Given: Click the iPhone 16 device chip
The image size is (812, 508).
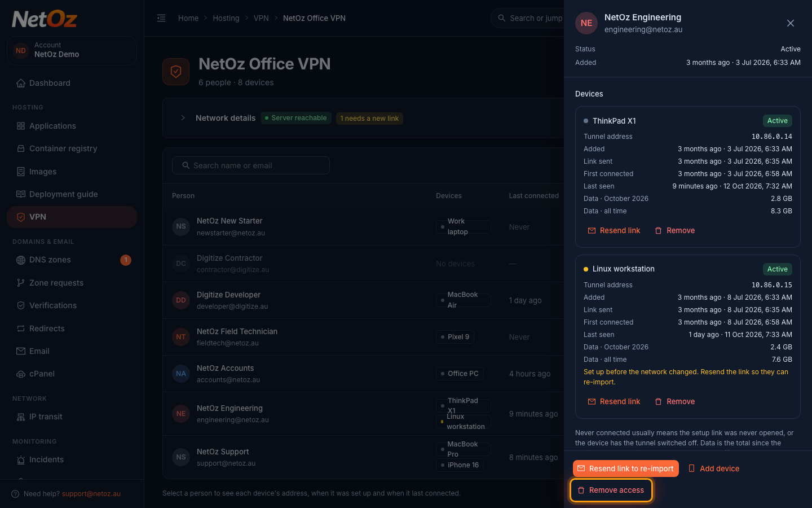Looking at the screenshot, I should 460,465.
